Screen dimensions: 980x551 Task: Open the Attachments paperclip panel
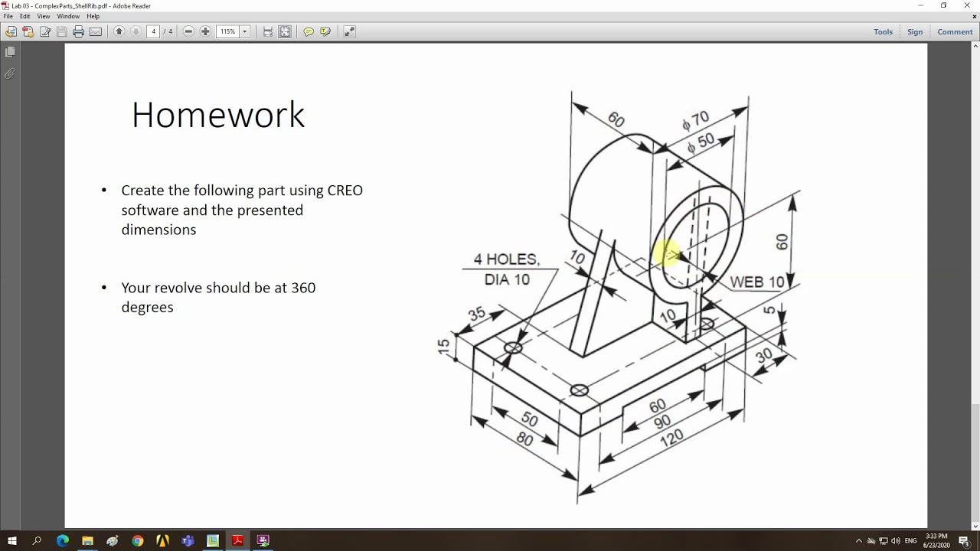click(x=10, y=73)
